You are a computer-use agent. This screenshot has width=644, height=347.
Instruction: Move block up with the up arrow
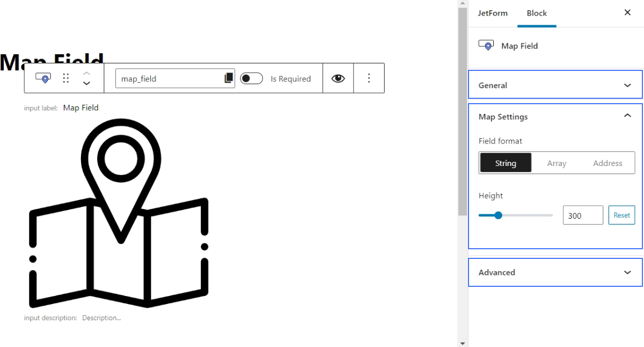click(x=86, y=73)
